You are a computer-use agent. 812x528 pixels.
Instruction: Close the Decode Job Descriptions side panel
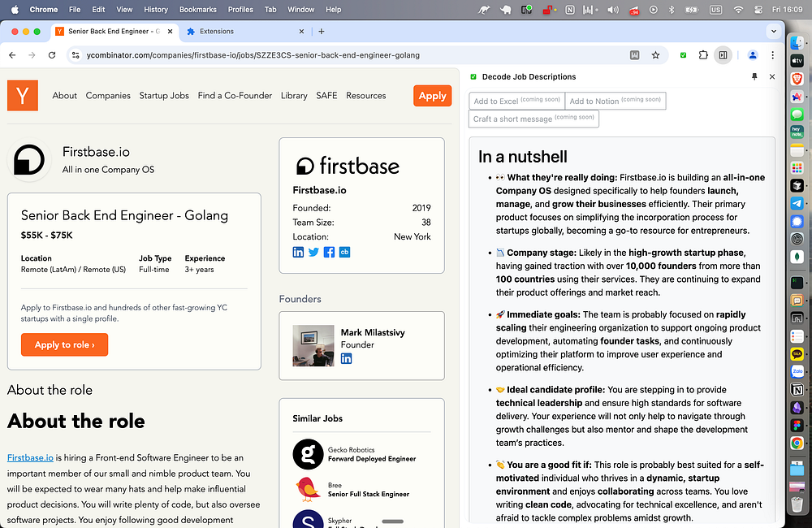(x=772, y=76)
